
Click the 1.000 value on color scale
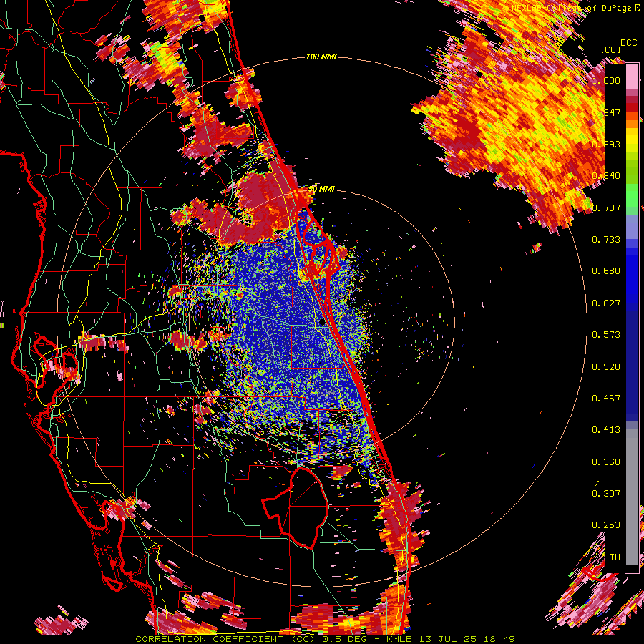606,80
